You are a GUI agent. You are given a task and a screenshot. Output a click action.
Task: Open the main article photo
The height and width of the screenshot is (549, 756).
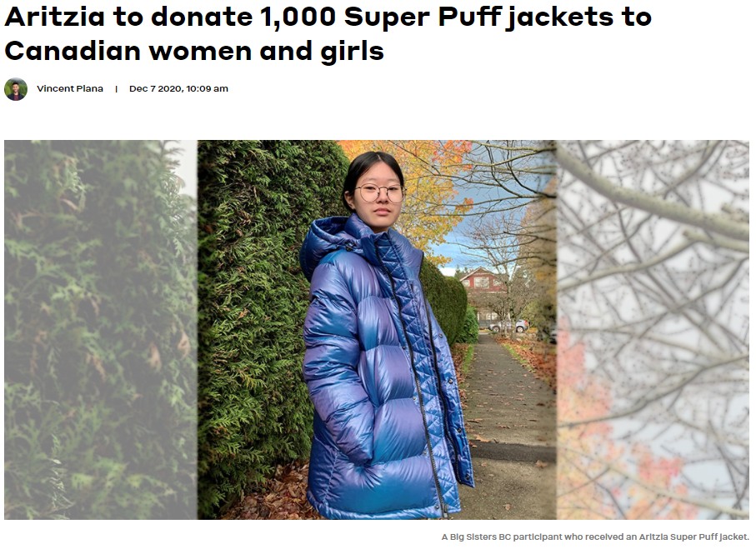click(377, 330)
